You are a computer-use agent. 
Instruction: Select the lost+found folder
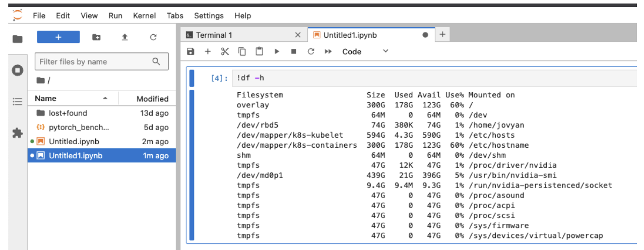(x=102, y=113)
